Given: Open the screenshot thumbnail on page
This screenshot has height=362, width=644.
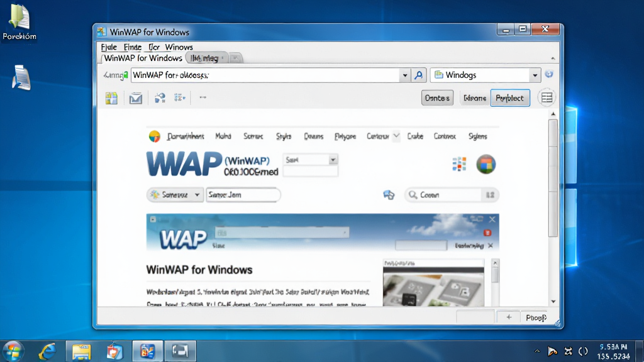Looking at the screenshot, I should click(x=433, y=283).
